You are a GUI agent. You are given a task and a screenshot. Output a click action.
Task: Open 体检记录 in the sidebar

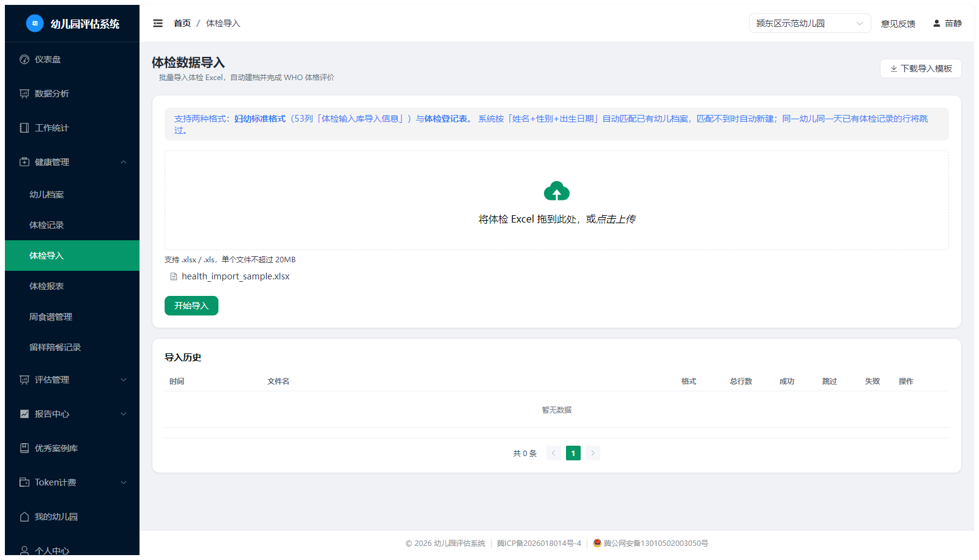click(72, 225)
